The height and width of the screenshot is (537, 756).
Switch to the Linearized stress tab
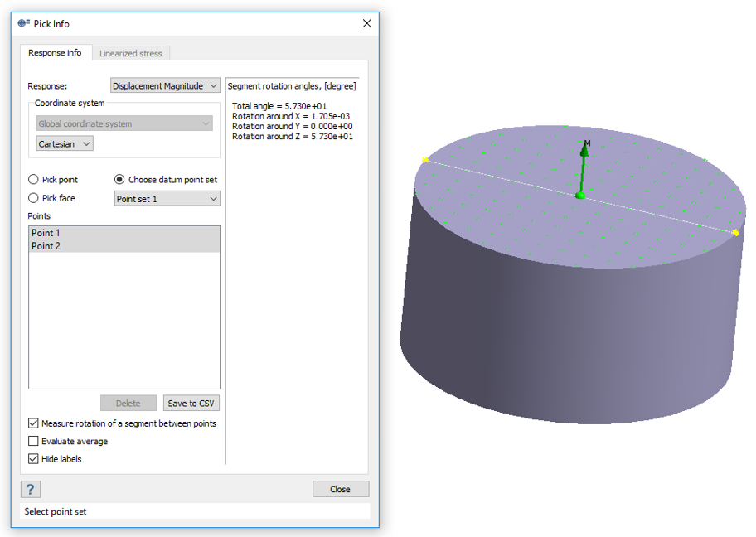(130, 54)
